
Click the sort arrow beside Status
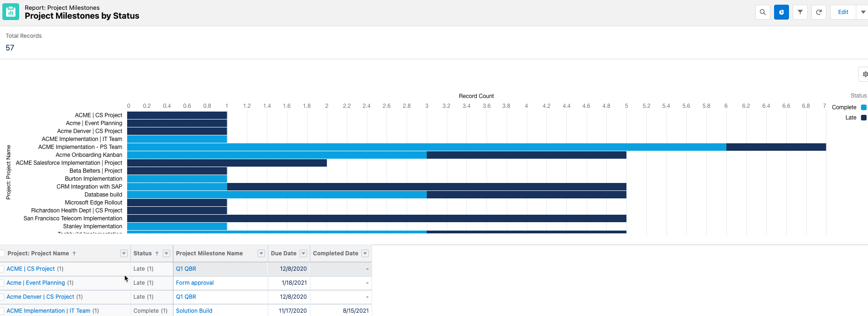157,253
